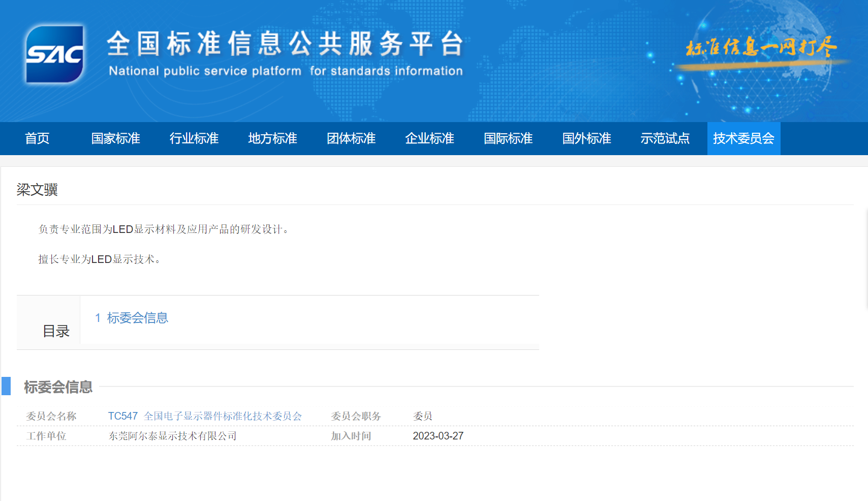Go to 示范试点 navigation item

point(665,138)
